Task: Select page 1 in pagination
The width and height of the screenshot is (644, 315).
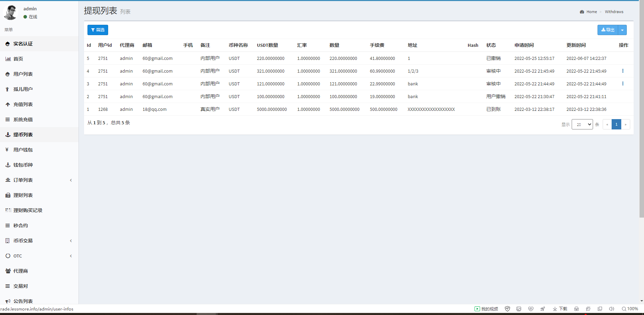Action: pyautogui.click(x=616, y=124)
